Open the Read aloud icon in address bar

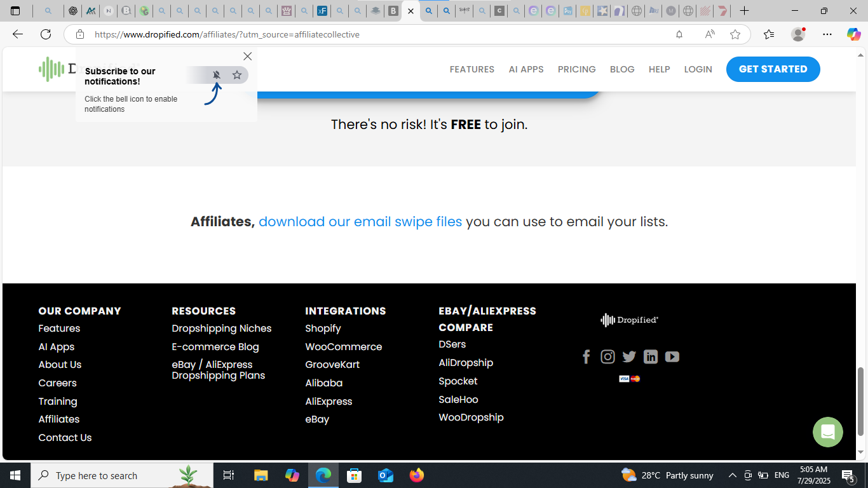coord(710,34)
